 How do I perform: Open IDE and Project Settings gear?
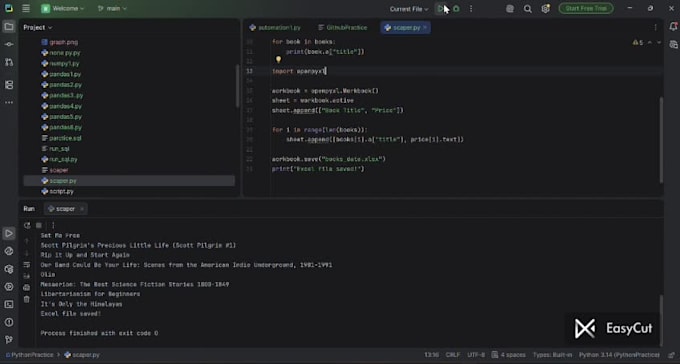point(546,9)
